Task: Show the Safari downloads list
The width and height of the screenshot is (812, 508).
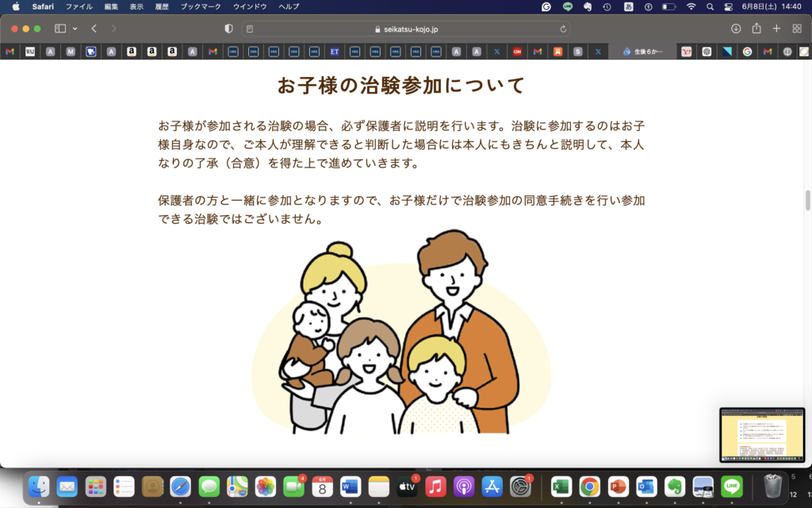Action: pyautogui.click(x=736, y=29)
